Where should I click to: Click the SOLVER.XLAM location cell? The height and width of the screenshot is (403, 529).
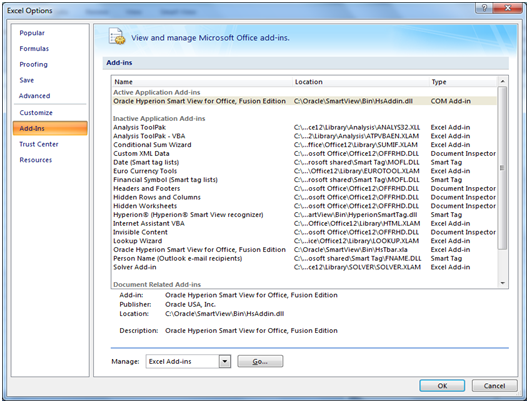[357, 267]
